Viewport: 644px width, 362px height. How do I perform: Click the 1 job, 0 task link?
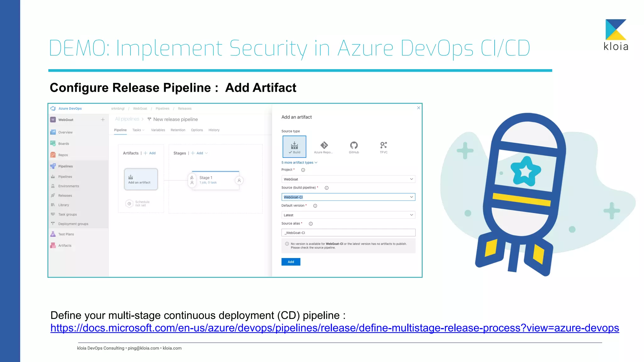click(208, 183)
